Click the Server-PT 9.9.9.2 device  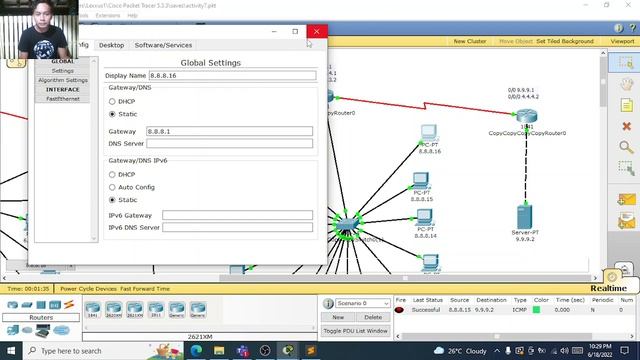[524, 218]
